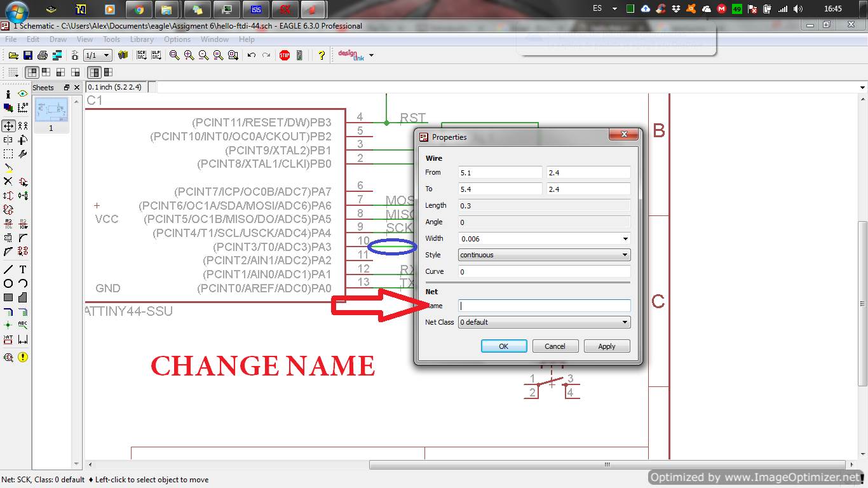Image resolution: width=868 pixels, height=488 pixels.
Task: Run a ULP with the ULP icon
Action: click(x=156, y=55)
